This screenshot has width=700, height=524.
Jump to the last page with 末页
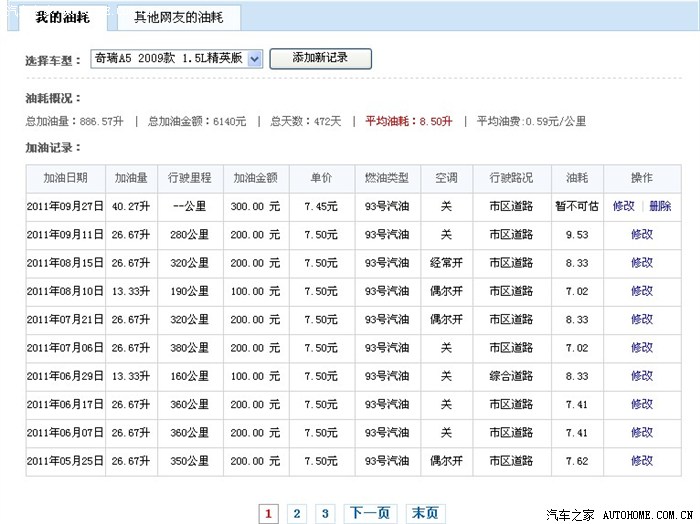424,514
